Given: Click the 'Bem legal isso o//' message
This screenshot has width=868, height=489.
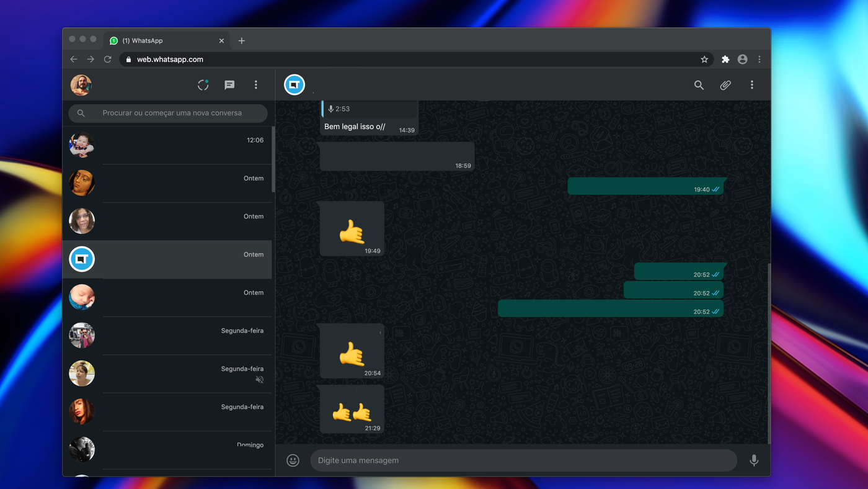Looking at the screenshot, I should [x=355, y=127].
